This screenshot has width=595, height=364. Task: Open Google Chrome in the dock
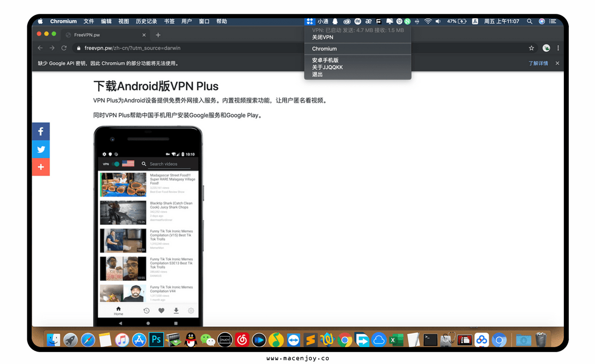345,340
